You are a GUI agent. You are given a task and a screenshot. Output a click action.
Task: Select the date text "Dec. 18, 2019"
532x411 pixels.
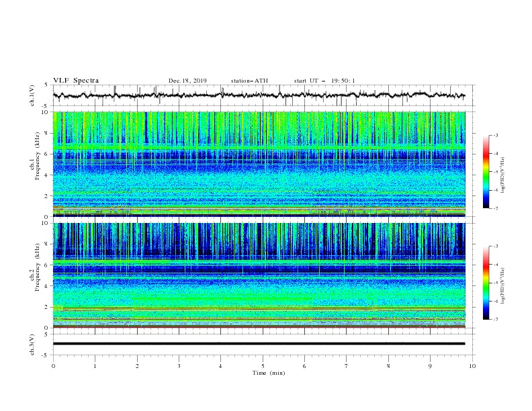tap(187, 81)
